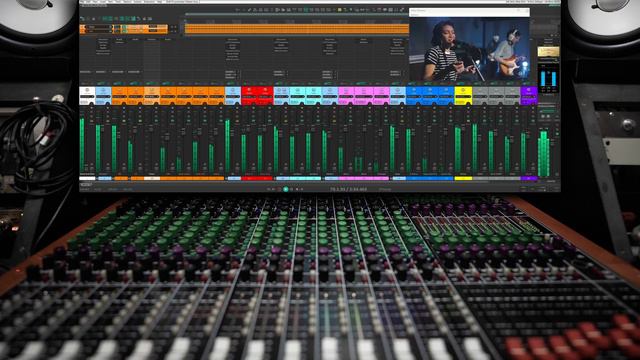Click the blue stereo level meter on the master strip

[548, 78]
